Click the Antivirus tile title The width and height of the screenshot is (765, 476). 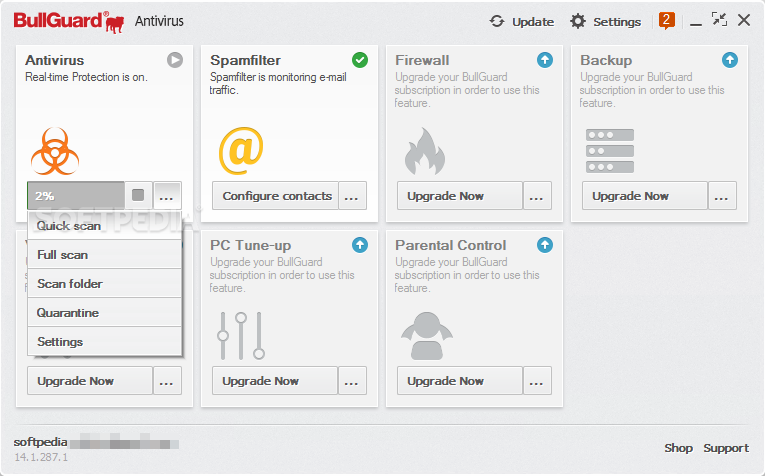click(55, 60)
